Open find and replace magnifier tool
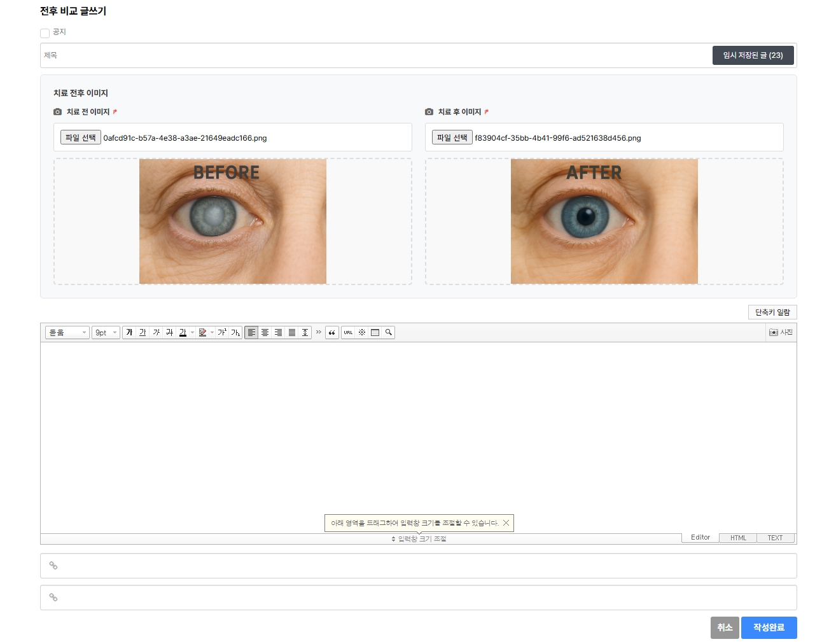The width and height of the screenshot is (829, 644). pyautogui.click(x=388, y=332)
